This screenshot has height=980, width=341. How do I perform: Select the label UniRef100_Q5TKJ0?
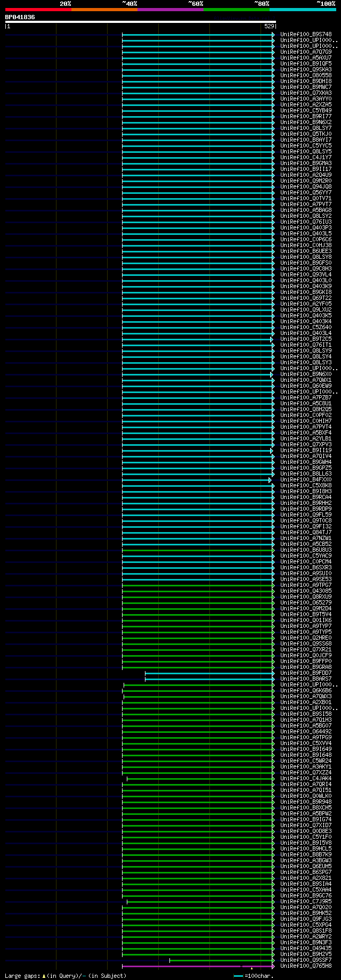[x=306, y=134]
